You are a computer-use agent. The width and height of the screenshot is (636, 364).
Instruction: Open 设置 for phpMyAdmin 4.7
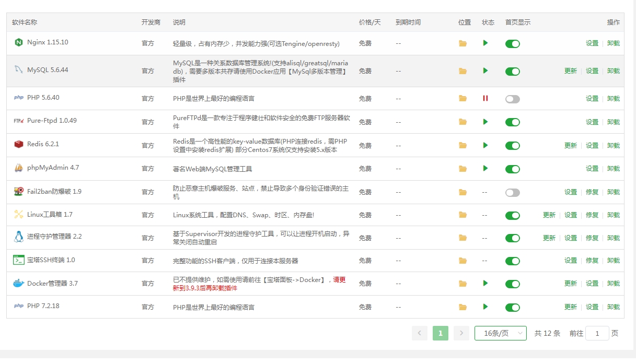coord(592,169)
